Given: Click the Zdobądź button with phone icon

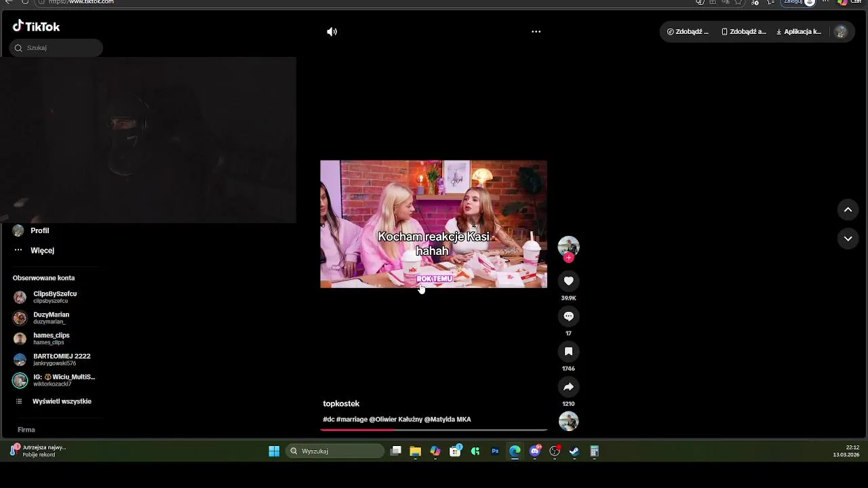Looking at the screenshot, I should [744, 32].
